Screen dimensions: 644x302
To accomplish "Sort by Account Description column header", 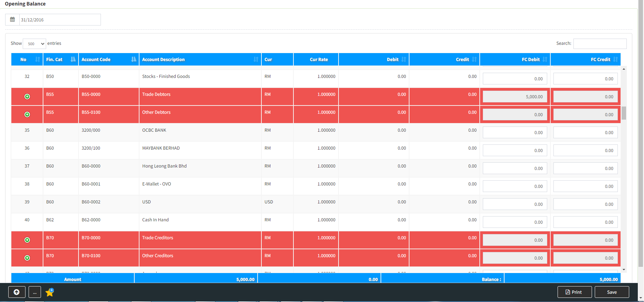I will 200,59.
